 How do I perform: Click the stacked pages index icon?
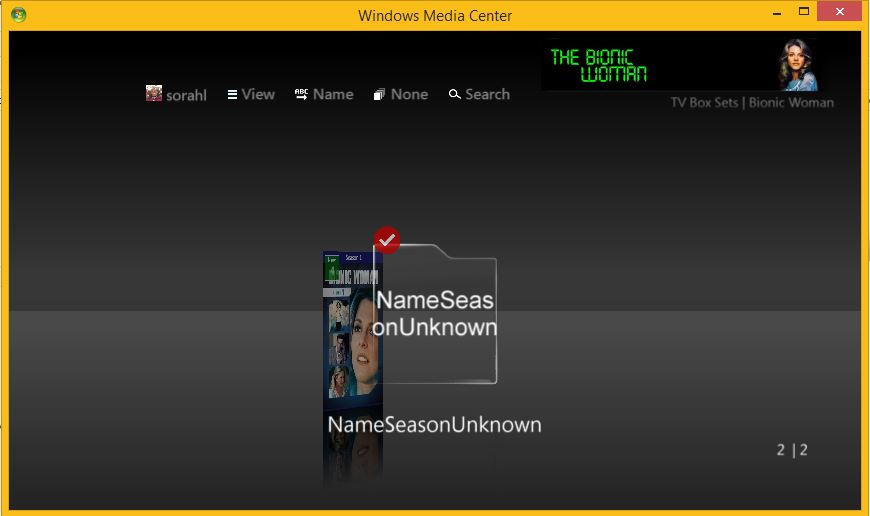[379, 95]
